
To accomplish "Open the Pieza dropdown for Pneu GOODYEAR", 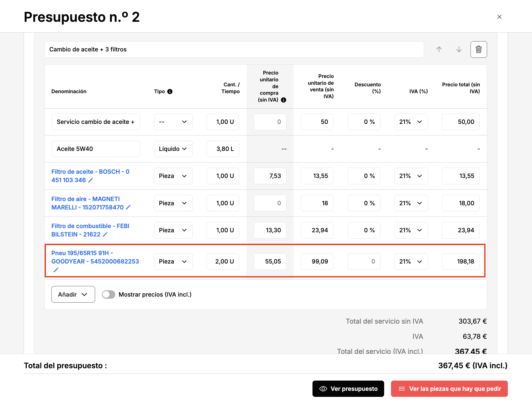I will [x=173, y=261].
